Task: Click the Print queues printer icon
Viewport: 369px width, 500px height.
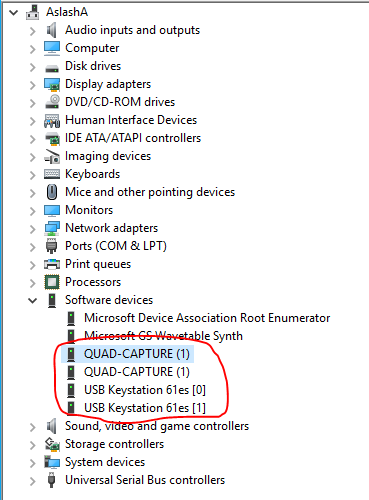Action: 52,264
